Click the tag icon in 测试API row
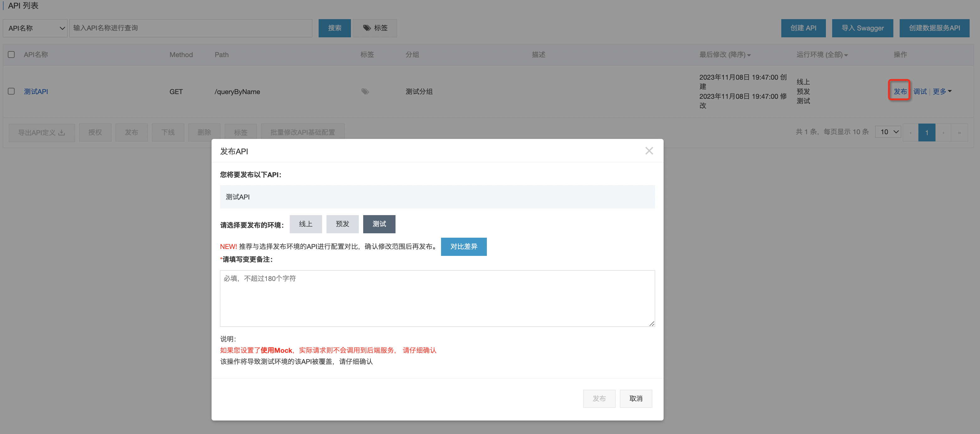The height and width of the screenshot is (434, 980). 365,92
